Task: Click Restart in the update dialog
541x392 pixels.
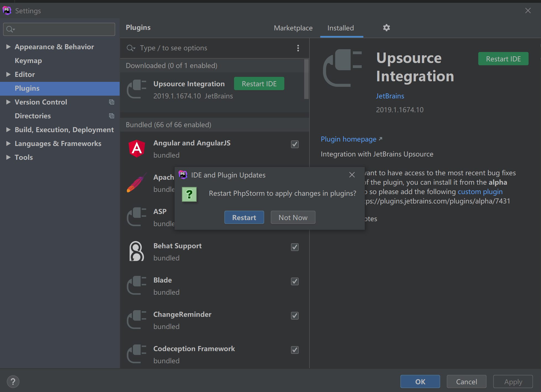Action: [x=244, y=218]
